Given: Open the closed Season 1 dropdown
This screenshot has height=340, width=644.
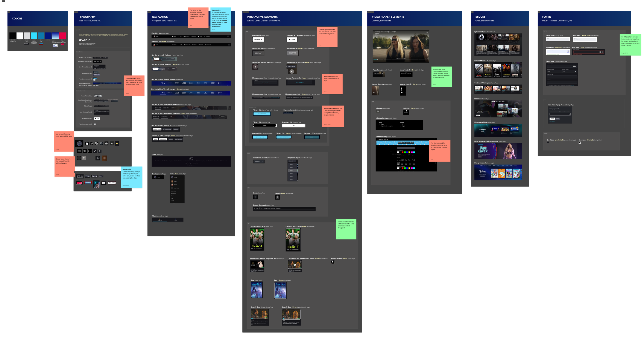Looking at the screenshot, I should click(259, 161).
